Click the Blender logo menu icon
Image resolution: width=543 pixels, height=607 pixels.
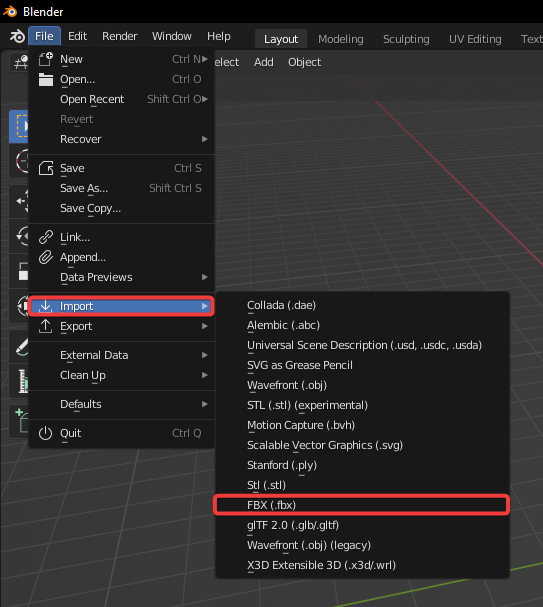pos(17,36)
